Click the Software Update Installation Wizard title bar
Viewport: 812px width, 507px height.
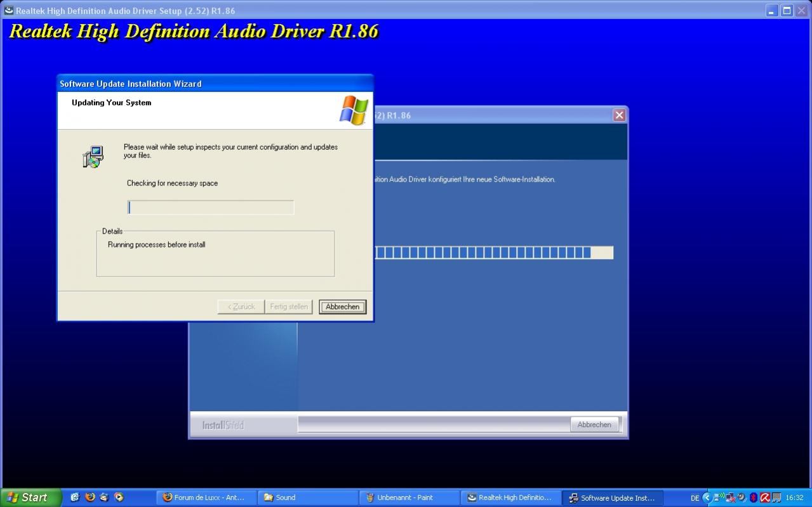215,83
